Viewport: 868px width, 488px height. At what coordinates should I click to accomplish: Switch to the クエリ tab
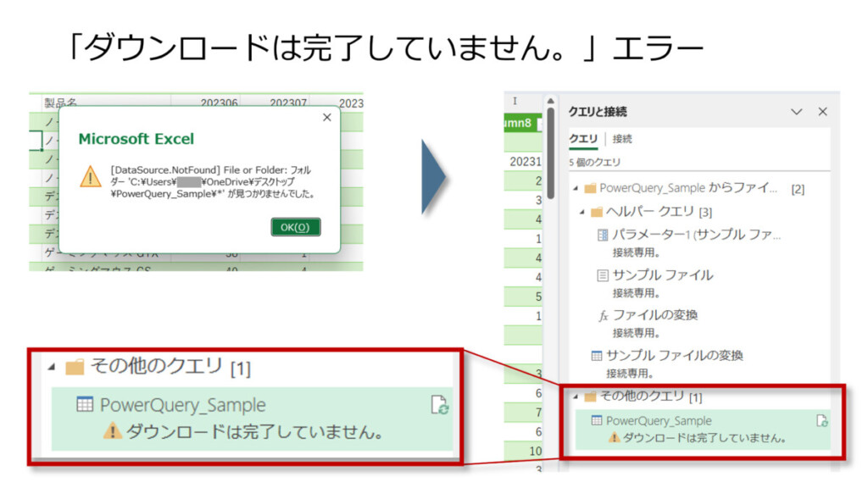coord(582,139)
